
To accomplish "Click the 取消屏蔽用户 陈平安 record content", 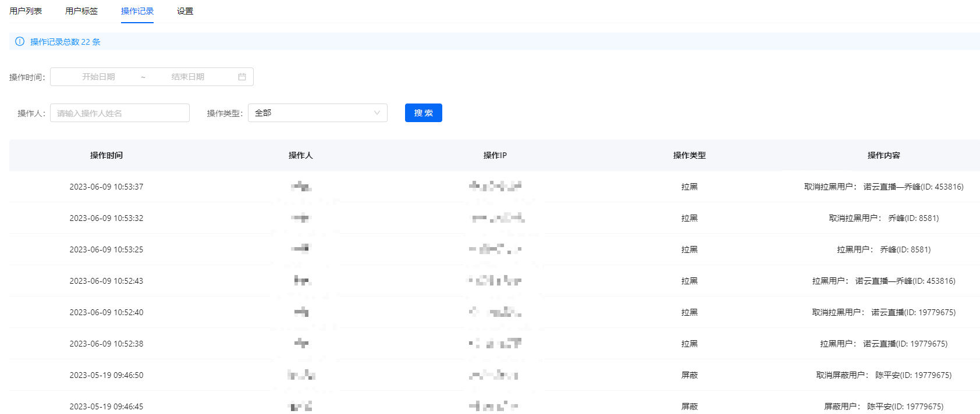I will point(883,375).
